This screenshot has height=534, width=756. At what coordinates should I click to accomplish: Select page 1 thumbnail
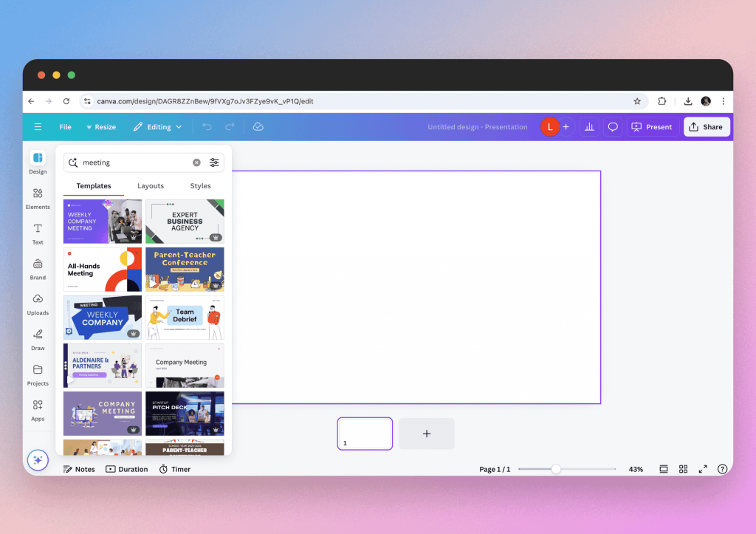365,434
